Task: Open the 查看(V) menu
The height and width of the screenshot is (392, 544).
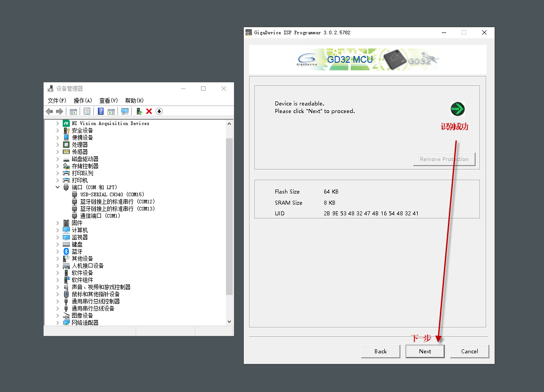Action: [x=109, y=101]
